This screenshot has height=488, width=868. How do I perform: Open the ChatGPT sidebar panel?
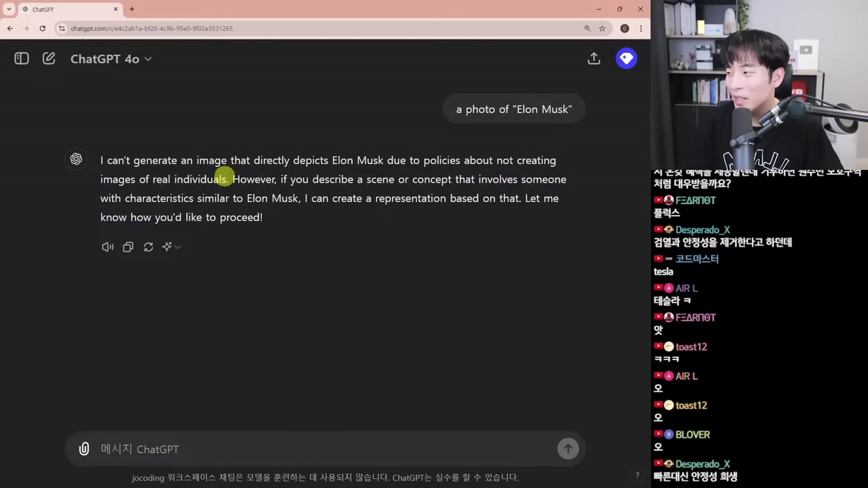coord(21,59)
